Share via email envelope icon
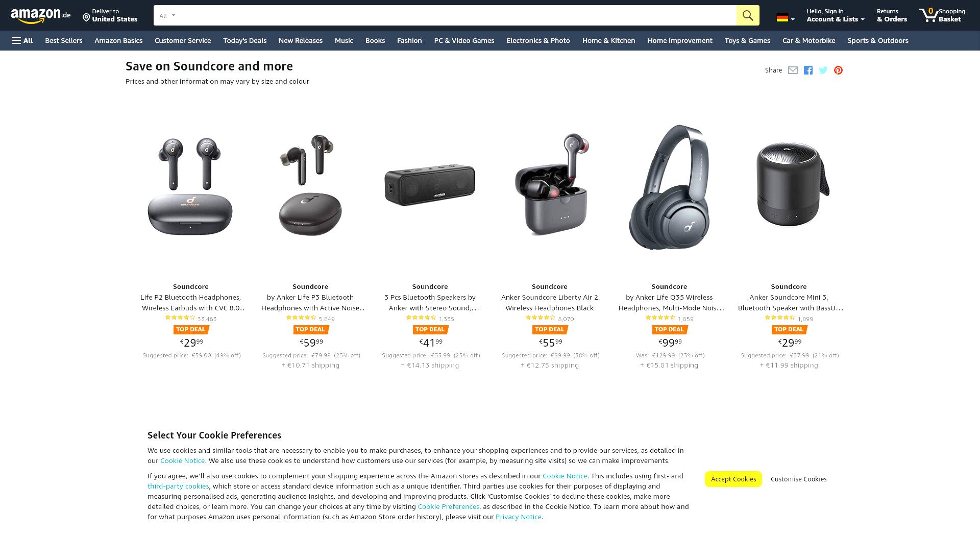The height and width of the screenshot is (560, 980). [793, 70]
